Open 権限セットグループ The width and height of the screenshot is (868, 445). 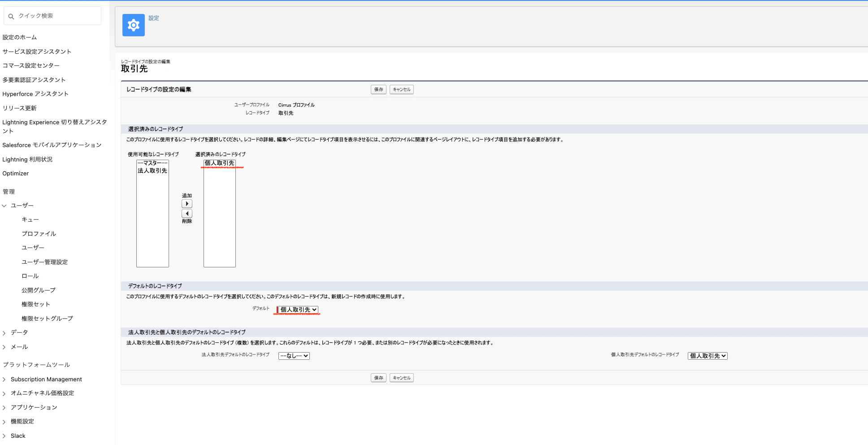coord(48,318)
